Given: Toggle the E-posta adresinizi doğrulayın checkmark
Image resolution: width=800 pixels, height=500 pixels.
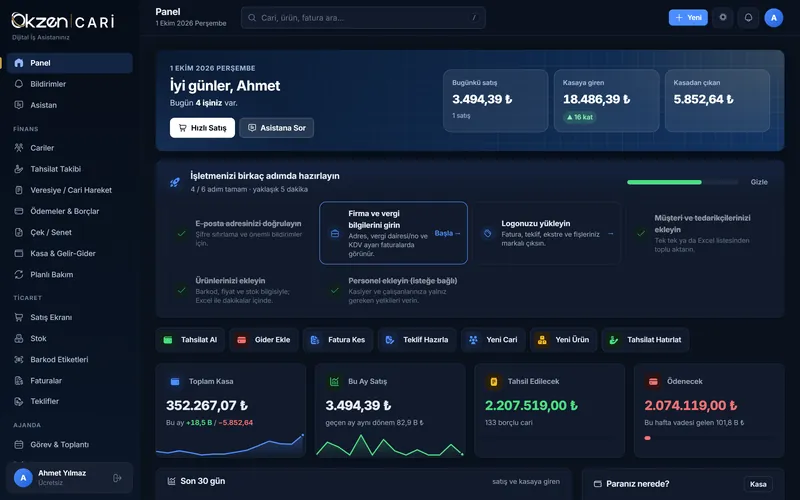Looking at the screenshot, I should [x=181, y=233].
